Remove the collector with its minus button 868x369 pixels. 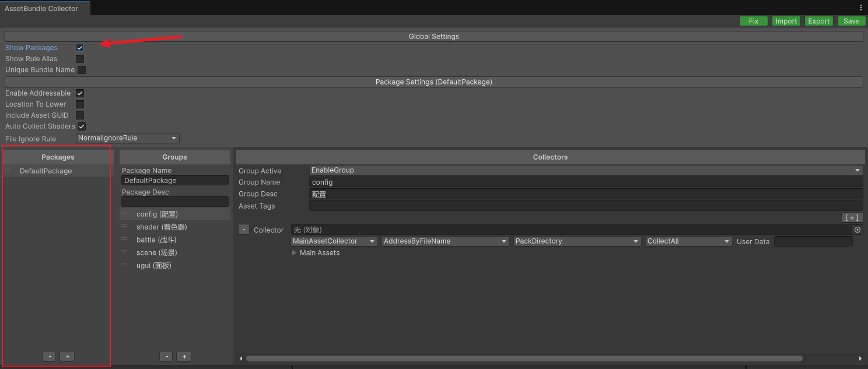244,230
